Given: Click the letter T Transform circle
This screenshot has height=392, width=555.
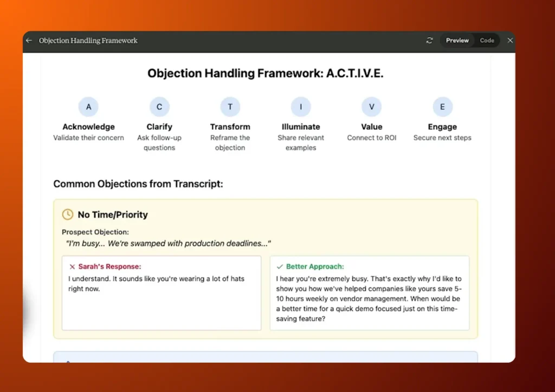Looking at the screenshot, I should (230, 107).
